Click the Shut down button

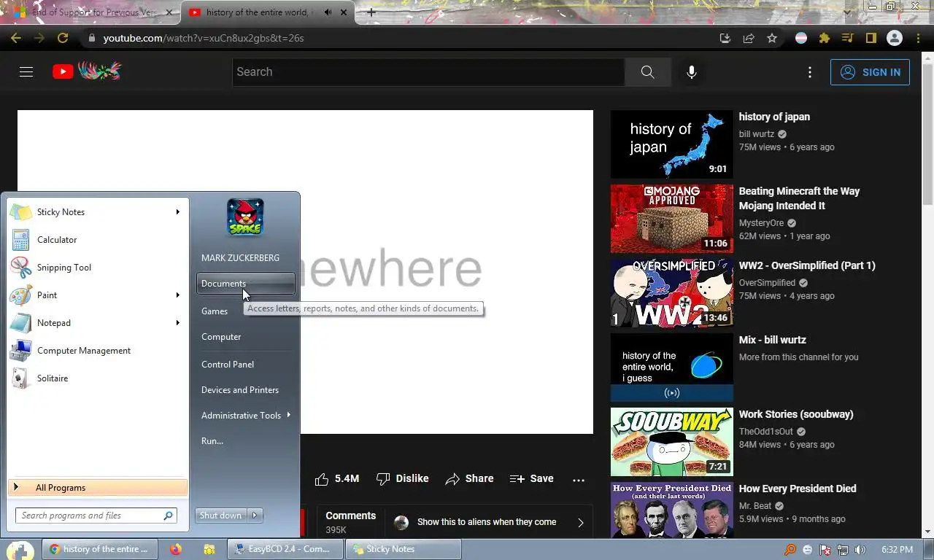click(x=221, y=516)
